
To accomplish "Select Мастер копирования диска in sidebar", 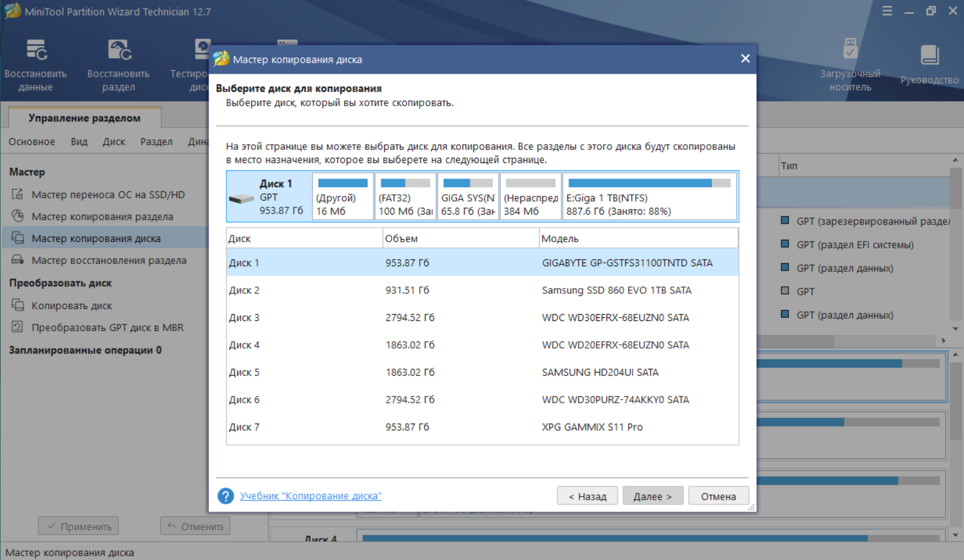I will click(x=96, y=238).
